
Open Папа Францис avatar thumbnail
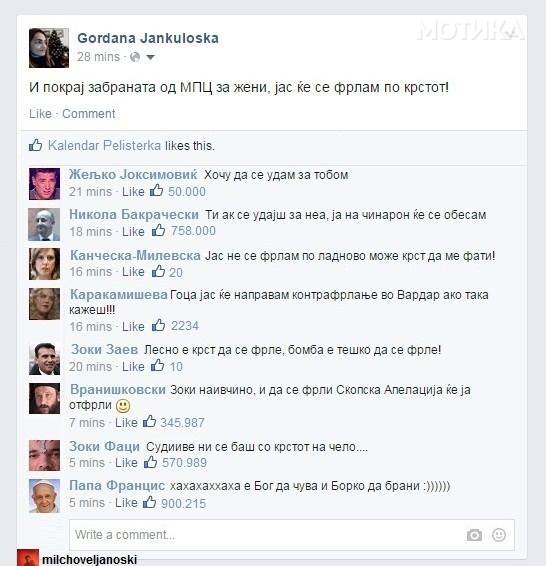click(x=44, y=496)
